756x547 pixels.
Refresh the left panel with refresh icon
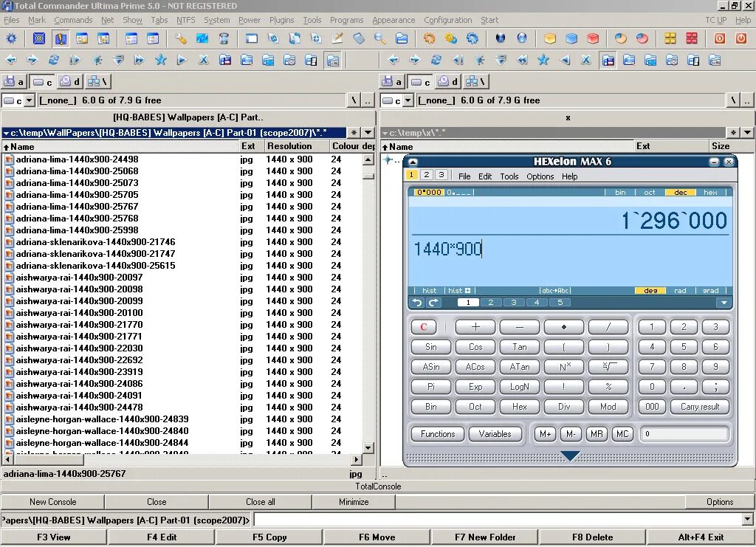click(x=54, y=60)
